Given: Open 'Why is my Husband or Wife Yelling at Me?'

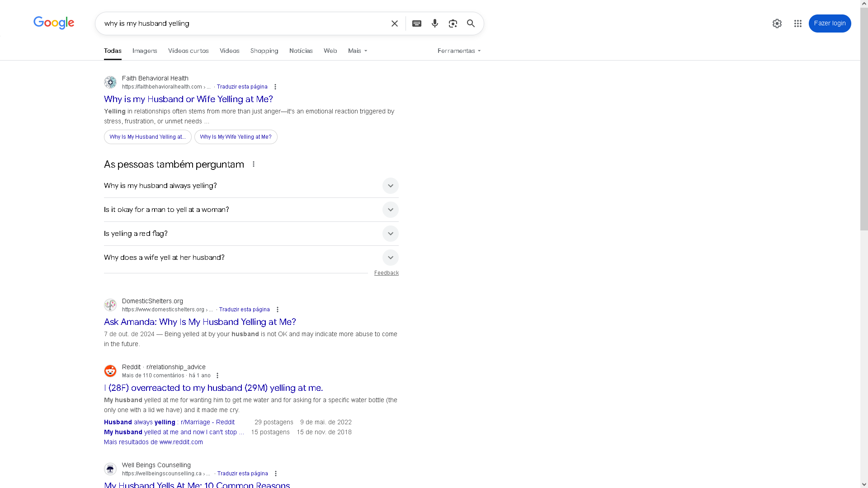Looking at the screenshot, I should [x=189, y=99].
